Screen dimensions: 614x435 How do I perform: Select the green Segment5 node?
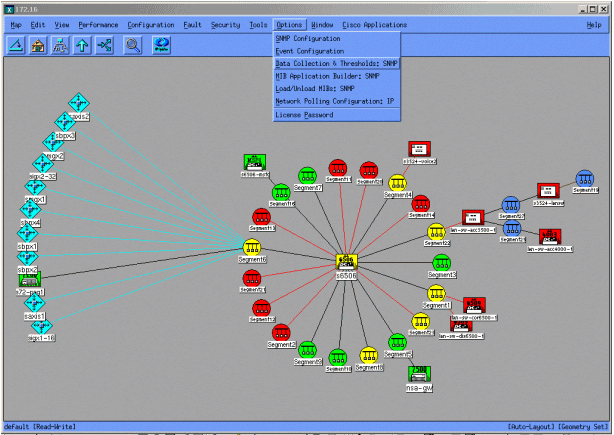pos(397,343)
